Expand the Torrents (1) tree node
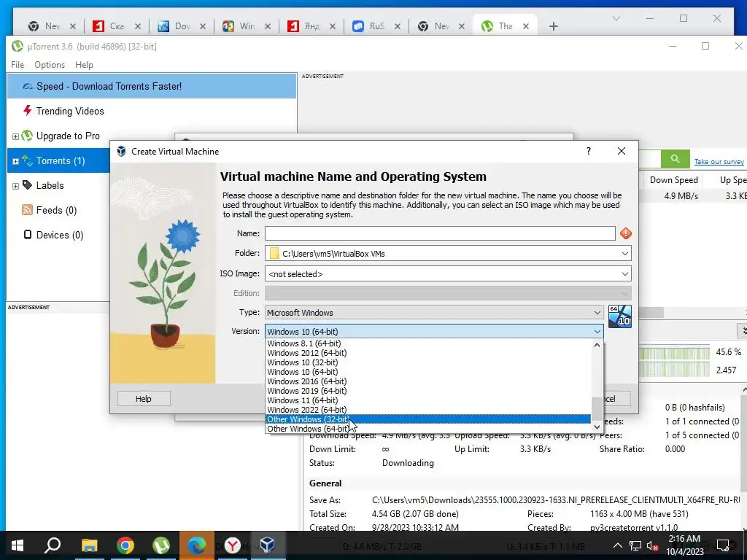The width and height of the screenshot is (747, 560). (x=15, y=161)
